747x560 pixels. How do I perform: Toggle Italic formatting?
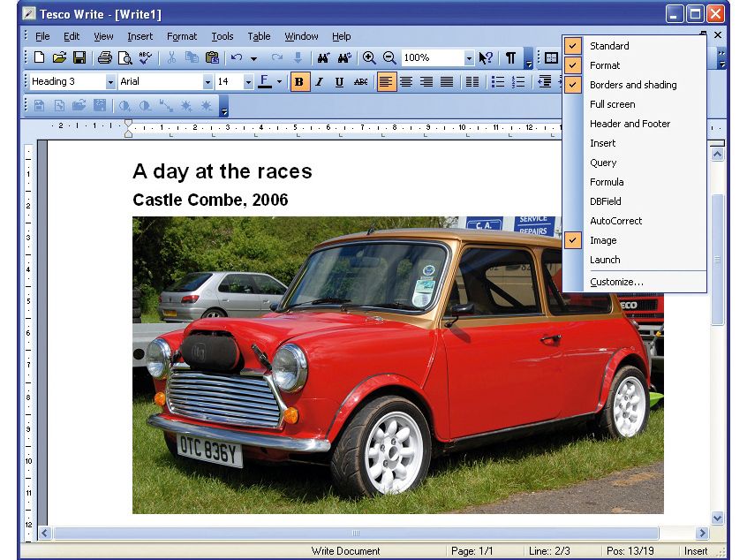(x=319, y=82)
